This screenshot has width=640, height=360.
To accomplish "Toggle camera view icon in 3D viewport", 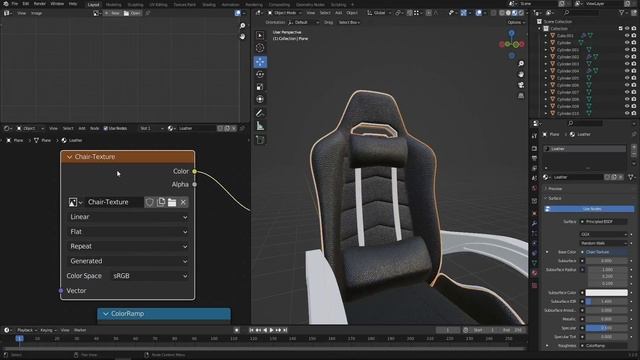I will 521,85.
